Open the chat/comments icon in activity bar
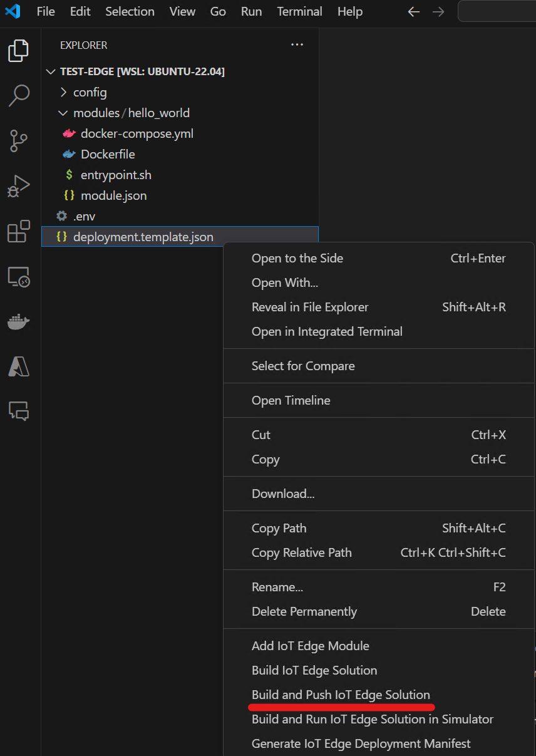The image size is (536, 756). click(19, 411)
